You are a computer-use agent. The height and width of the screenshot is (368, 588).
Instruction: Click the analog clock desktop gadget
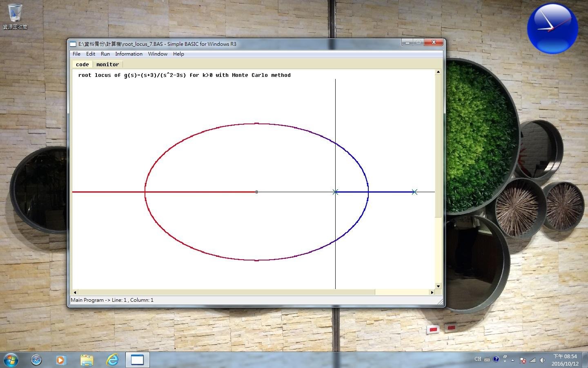pyautogui.click(x=552, y=28)
